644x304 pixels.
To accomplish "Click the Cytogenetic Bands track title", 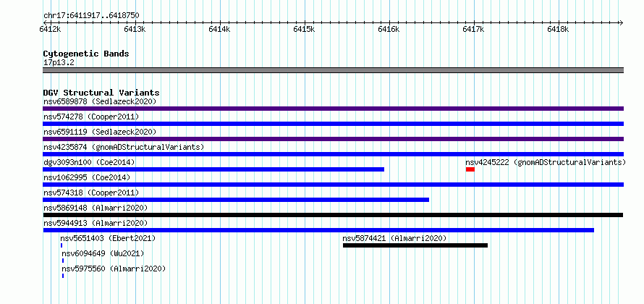I will [86, 54].
